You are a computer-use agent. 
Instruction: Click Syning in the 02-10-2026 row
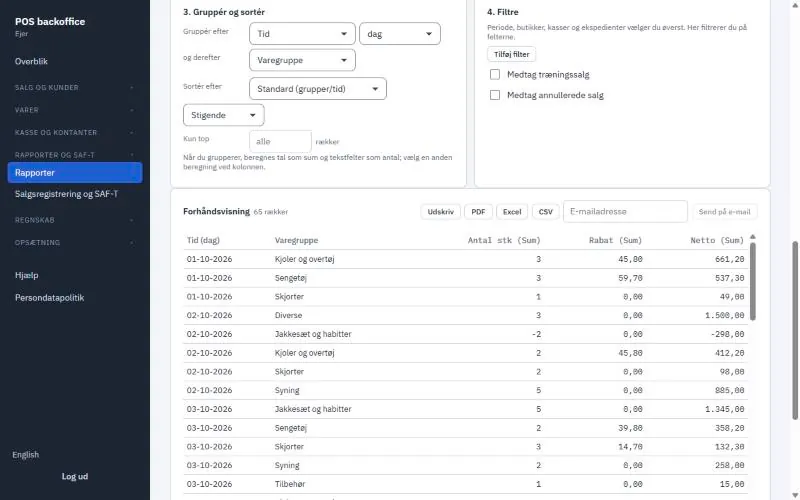287,390
